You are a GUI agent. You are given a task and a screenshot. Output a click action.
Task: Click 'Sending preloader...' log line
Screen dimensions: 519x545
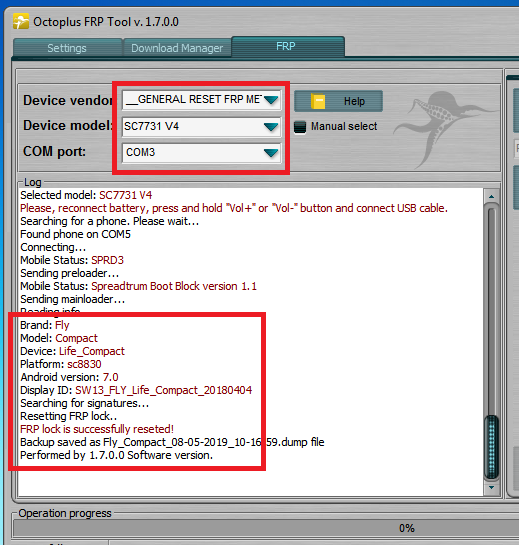[70, 273]
